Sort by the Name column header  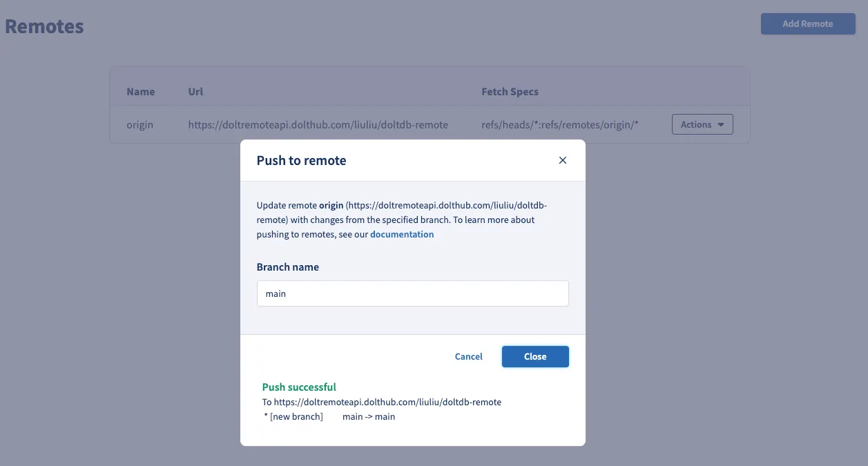141,91
